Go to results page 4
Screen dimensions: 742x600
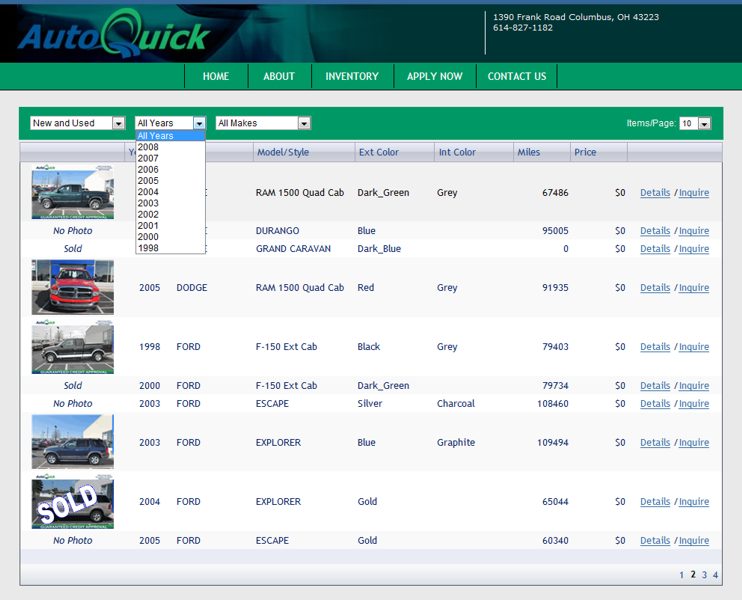point(715,575)
